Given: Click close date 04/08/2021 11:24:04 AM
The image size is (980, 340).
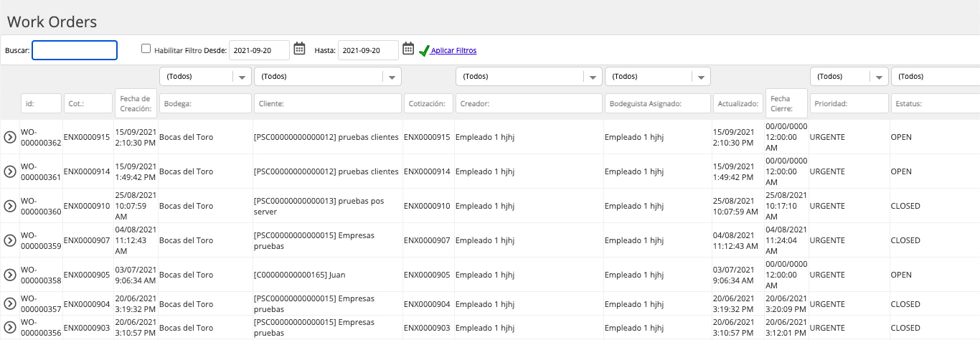Looking at the screenshot, I should pyautogui.click(x=786, y=240).
